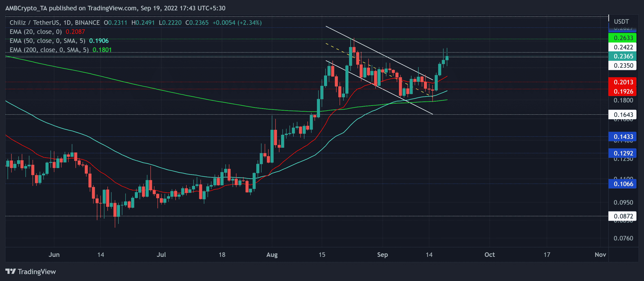The width and height of the screenshot is (644, 281).
Task: Click the low value L0.2220
Action: pyautogui.click(x=170, y=23)
